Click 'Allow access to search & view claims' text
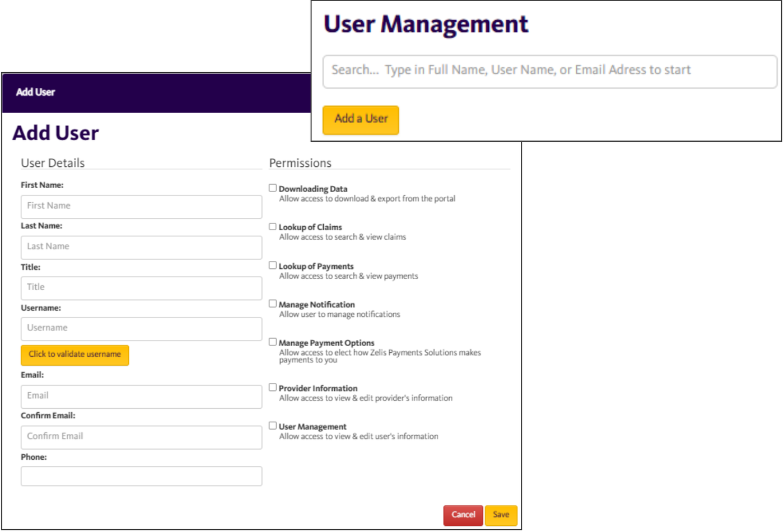Screen dimensions: 784x532 [343, 237]
